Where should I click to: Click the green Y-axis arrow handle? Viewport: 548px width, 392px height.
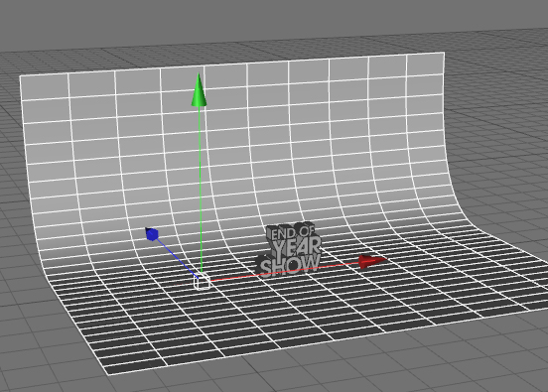pyautogui.click(x=199, y=89)
